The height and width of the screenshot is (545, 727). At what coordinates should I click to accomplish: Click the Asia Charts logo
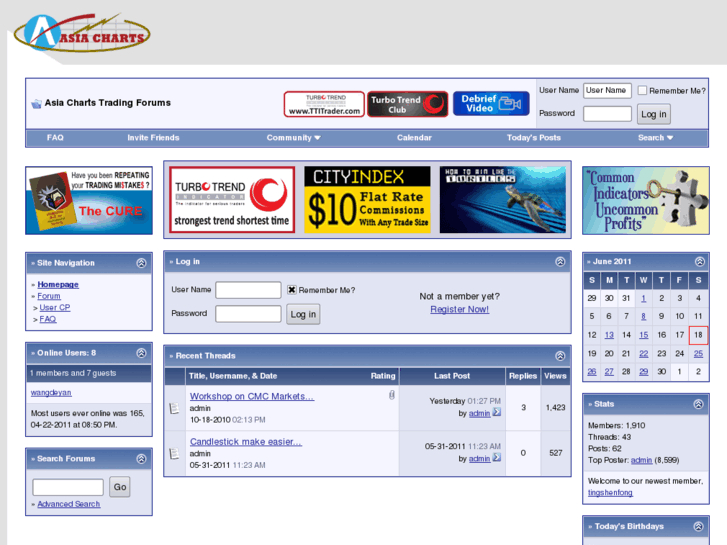click(83, 32)
